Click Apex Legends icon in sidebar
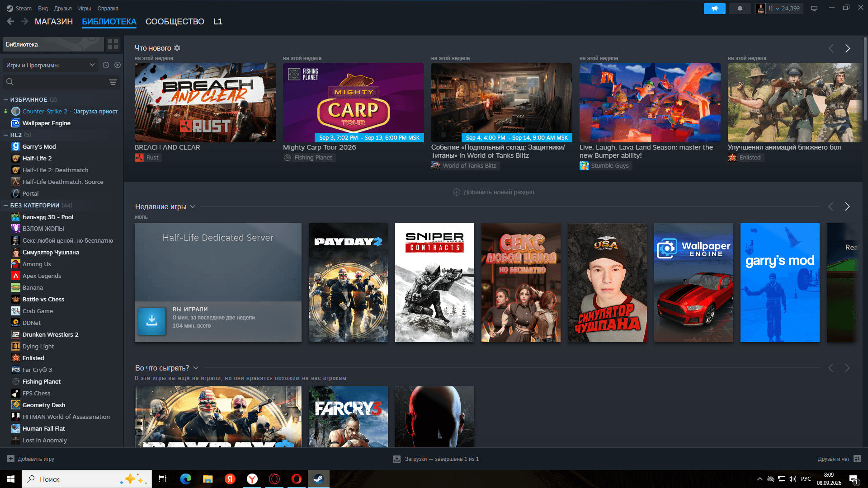This screenshot has width=868, height=488. pos(16,276)
